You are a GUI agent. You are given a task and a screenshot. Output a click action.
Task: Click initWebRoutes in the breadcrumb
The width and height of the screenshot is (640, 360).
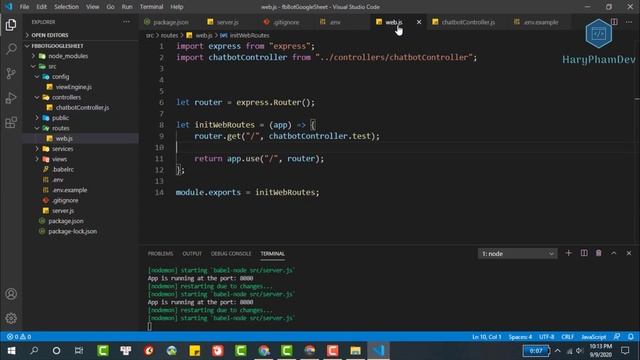(x=249, y=36)
